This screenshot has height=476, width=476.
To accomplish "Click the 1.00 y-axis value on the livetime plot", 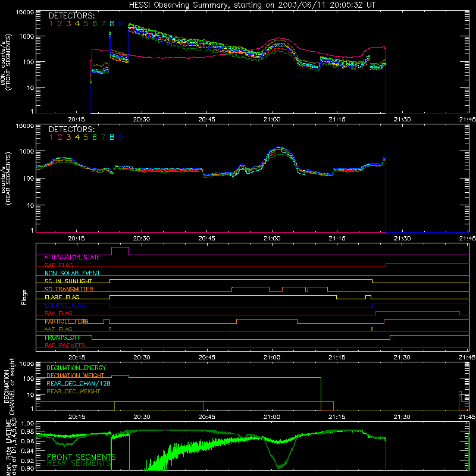I will [x=28, y=423].
